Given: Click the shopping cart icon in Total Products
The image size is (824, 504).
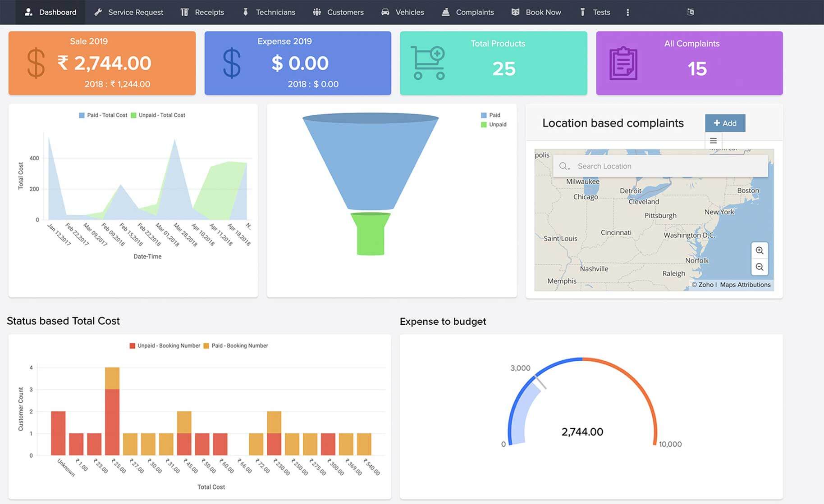Looking at the screenshot, I should [427, 63].
